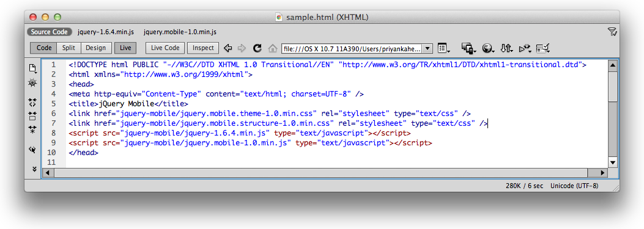
Task: Click the vertical scrollbar down arrow
Action: (x=613, y=163)
